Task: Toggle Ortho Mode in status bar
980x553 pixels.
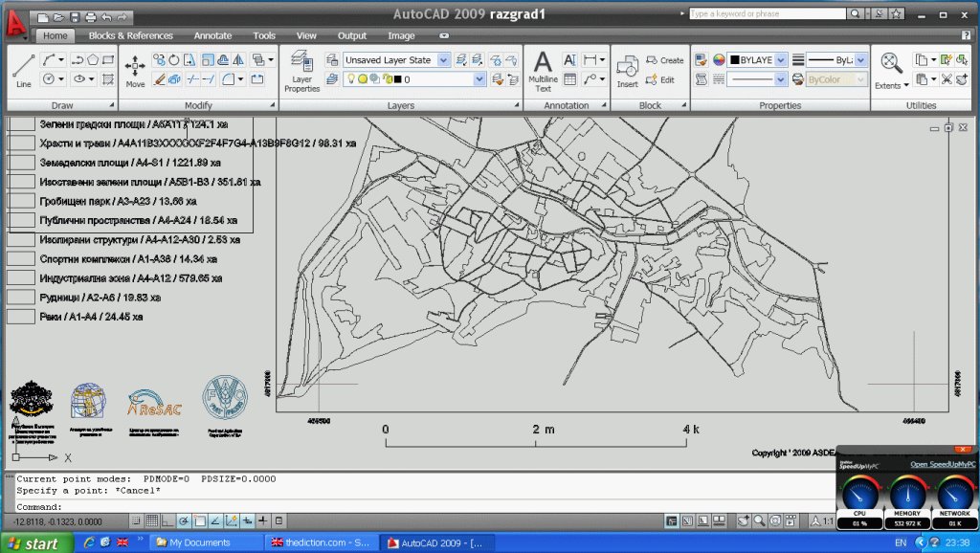Action: click(x=168, y=520)
